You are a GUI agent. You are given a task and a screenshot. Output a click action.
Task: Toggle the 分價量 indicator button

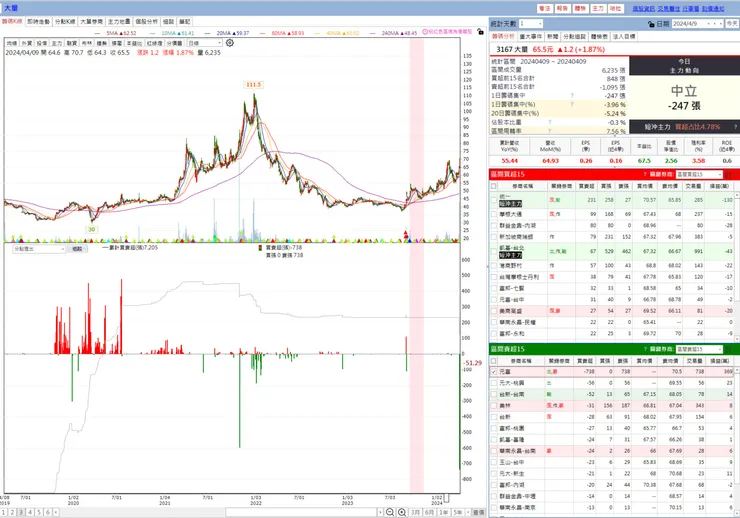pyautogui.click(x=175, y=43)
